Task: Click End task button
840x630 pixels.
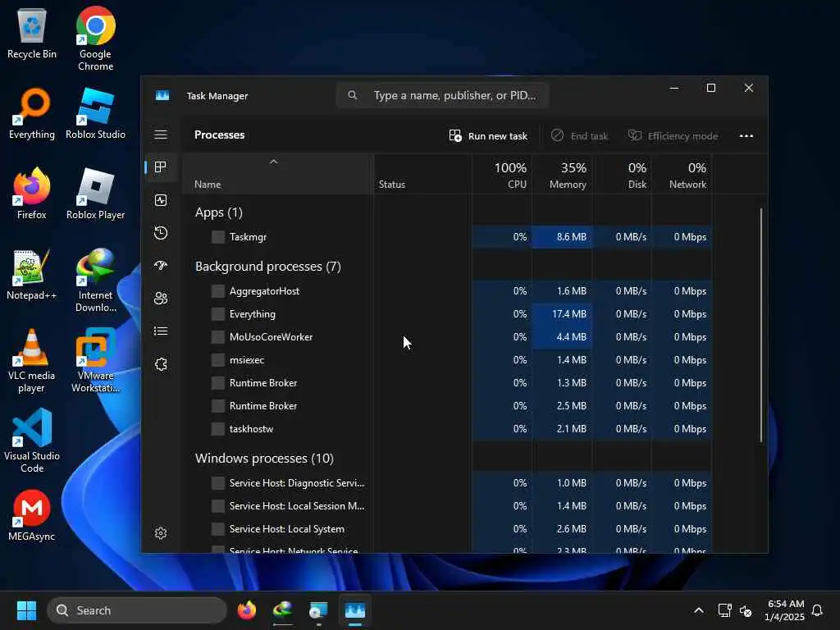Action: tap(580, 136)
